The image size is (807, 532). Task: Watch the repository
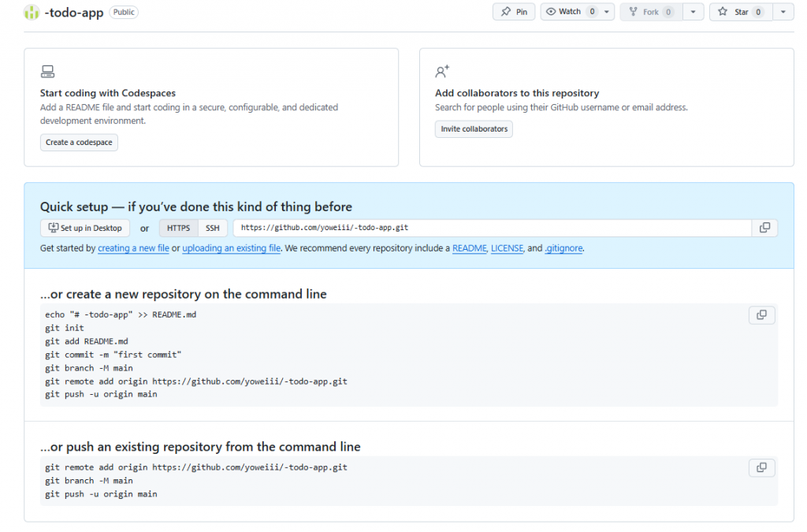click(x=570, y=12)
